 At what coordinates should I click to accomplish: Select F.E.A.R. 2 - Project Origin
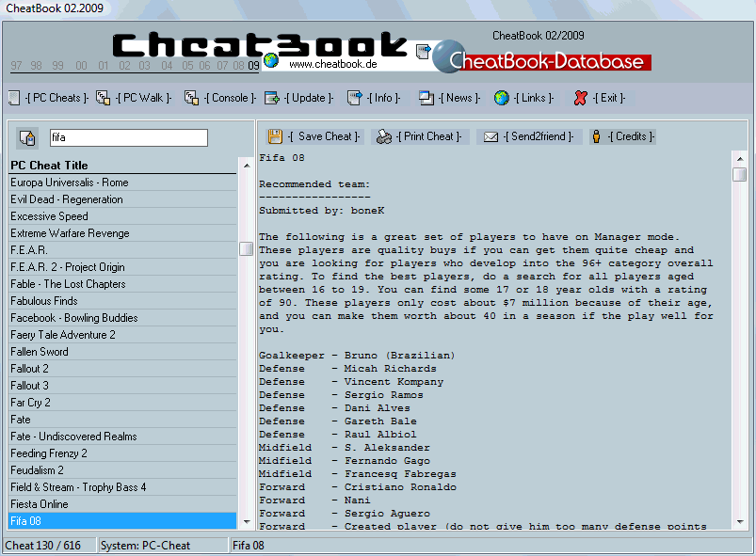click(123, 267)
